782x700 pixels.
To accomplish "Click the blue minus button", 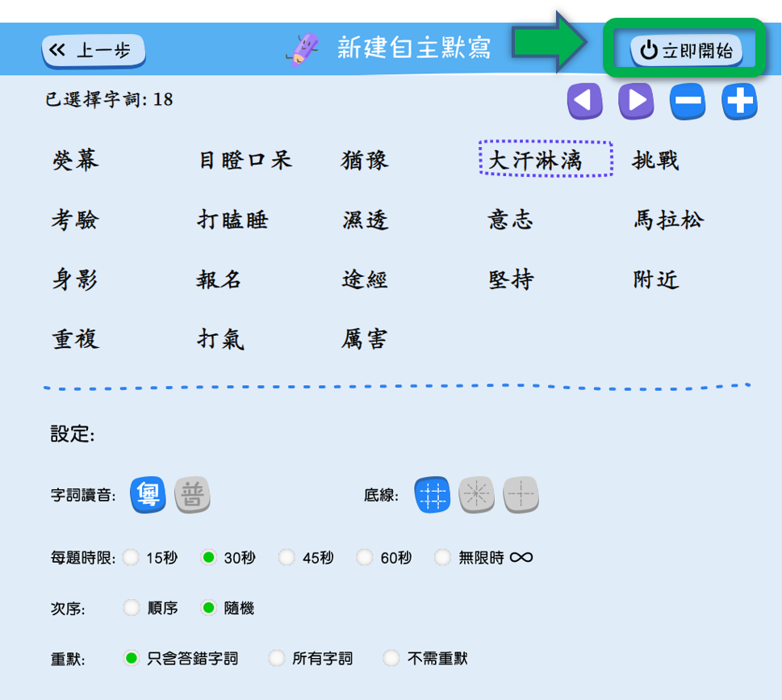I will [x=688, y=101].
